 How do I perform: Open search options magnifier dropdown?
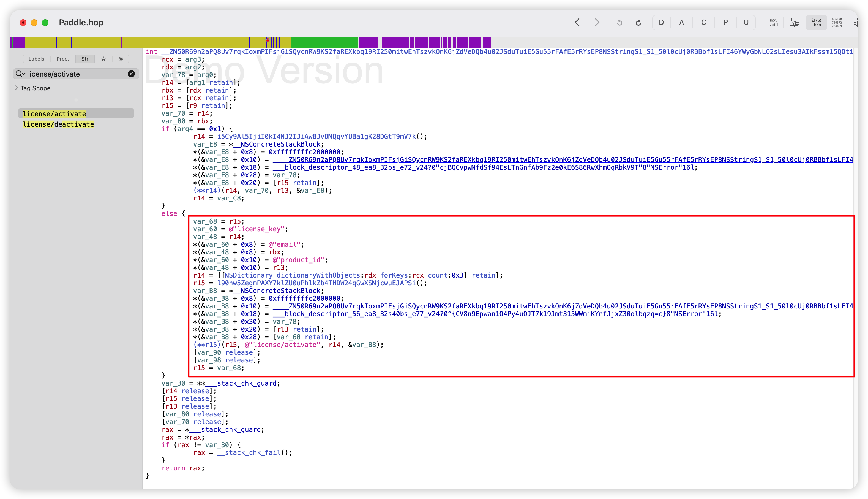[21, 74]
